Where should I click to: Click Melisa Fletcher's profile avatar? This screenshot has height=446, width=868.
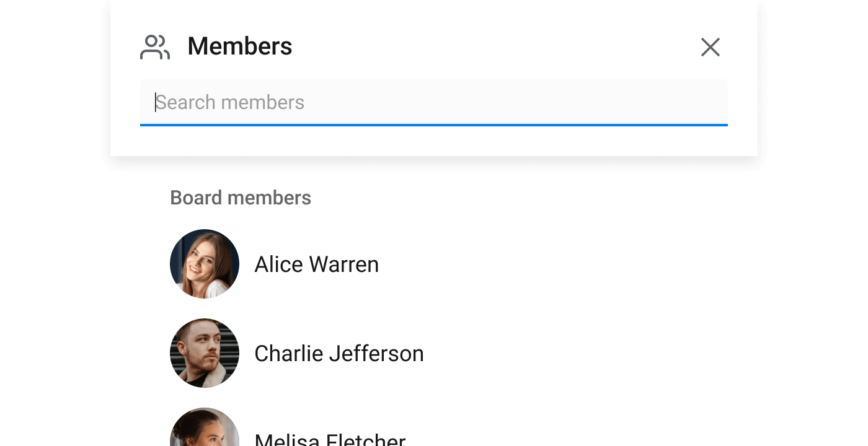point(204,434)
